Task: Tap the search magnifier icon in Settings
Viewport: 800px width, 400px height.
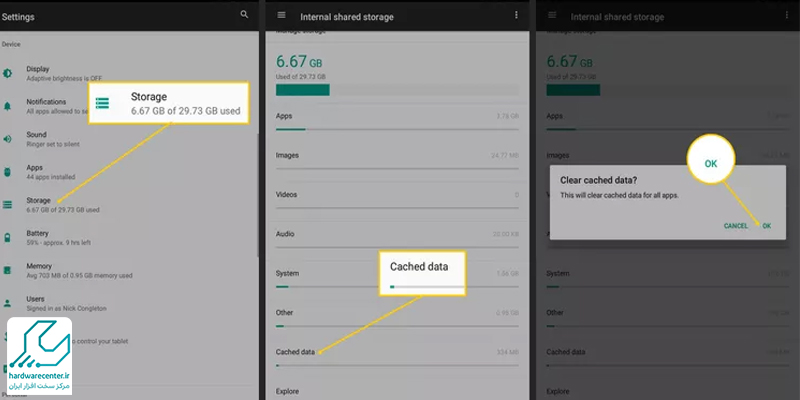Action: point(244,15)
